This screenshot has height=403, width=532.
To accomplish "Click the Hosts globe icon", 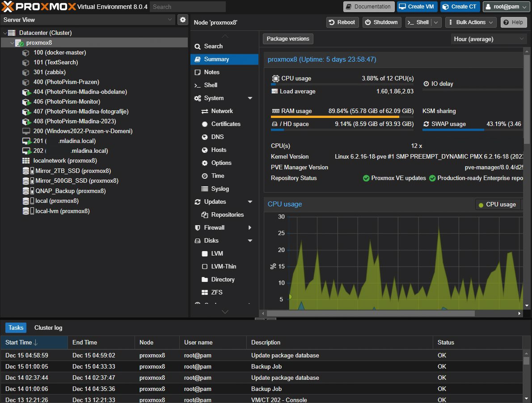I will (x=205, y=150).
